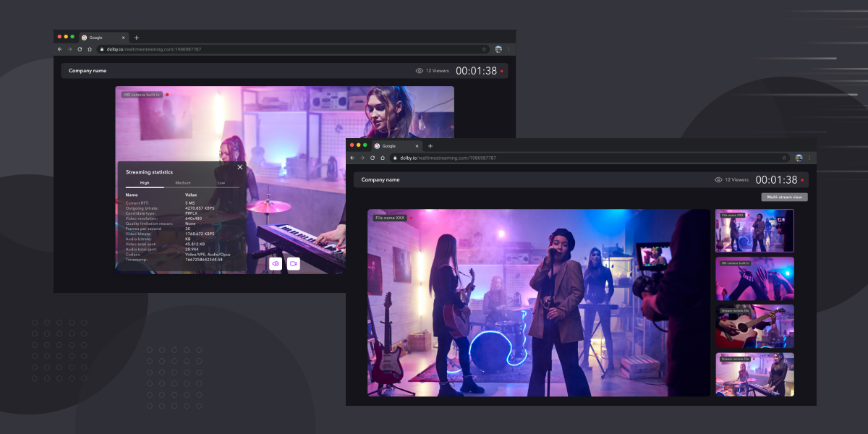868x434 pixels.
Task: Select the guitar Stream remote file thumbnail
Action: coord(754,327)
